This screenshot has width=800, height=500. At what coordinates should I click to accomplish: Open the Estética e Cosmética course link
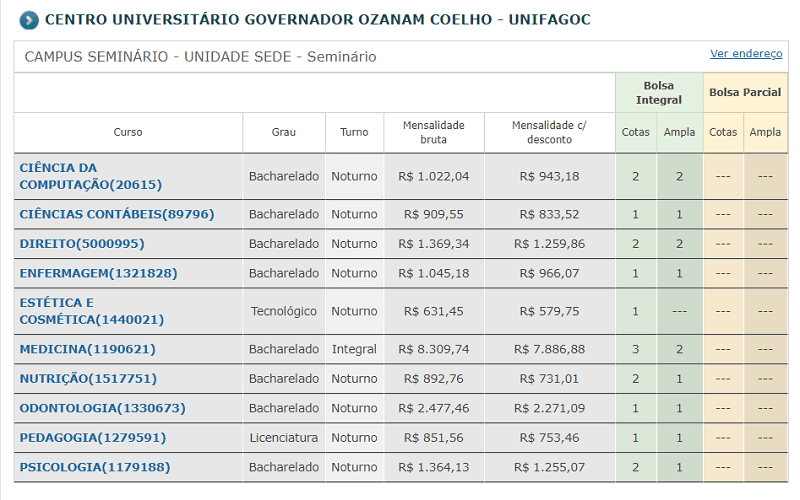point(91,311)
